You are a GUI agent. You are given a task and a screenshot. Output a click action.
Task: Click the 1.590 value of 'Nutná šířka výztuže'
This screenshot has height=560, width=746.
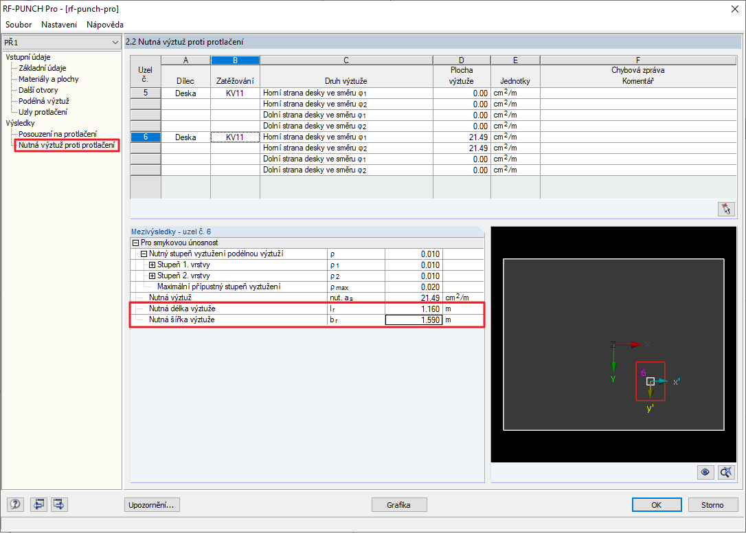pos(414,320)
